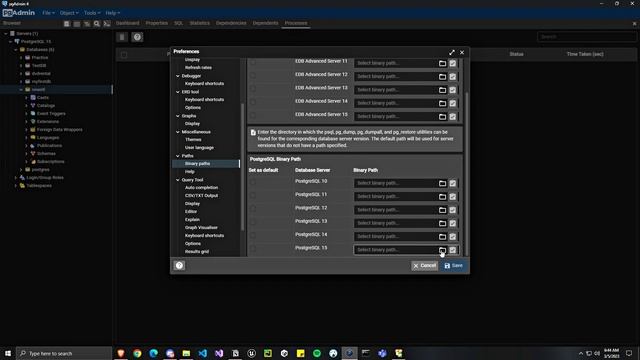Validate the PostgreSQL 10 binary path

coord(453,183)
